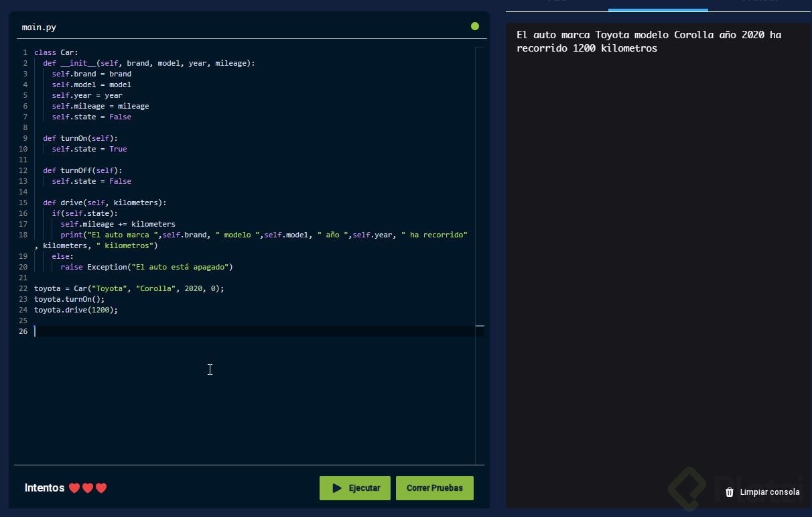Click line number 15 in the gutter
812x517 pixels.
23,203
